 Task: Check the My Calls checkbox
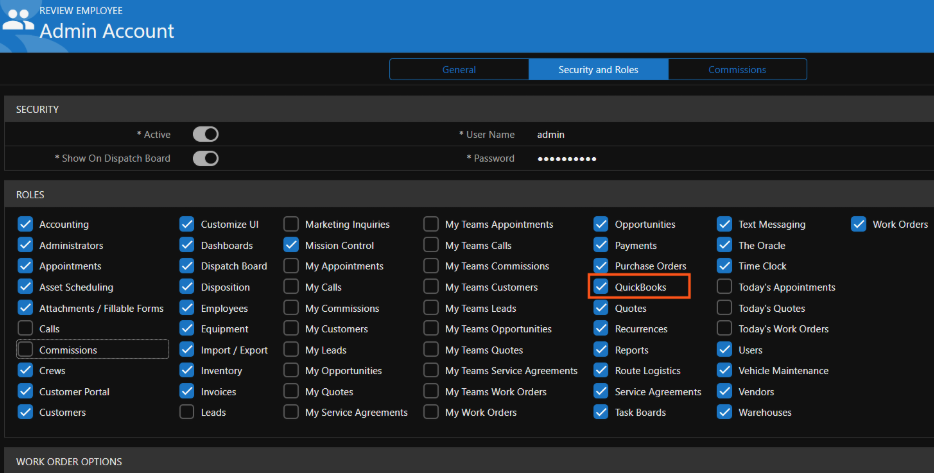pos(291,287)
